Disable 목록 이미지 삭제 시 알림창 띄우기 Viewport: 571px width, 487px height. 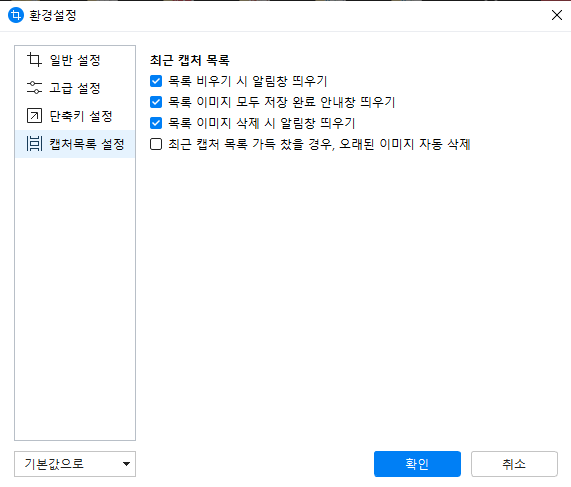(x=156, y=123)
